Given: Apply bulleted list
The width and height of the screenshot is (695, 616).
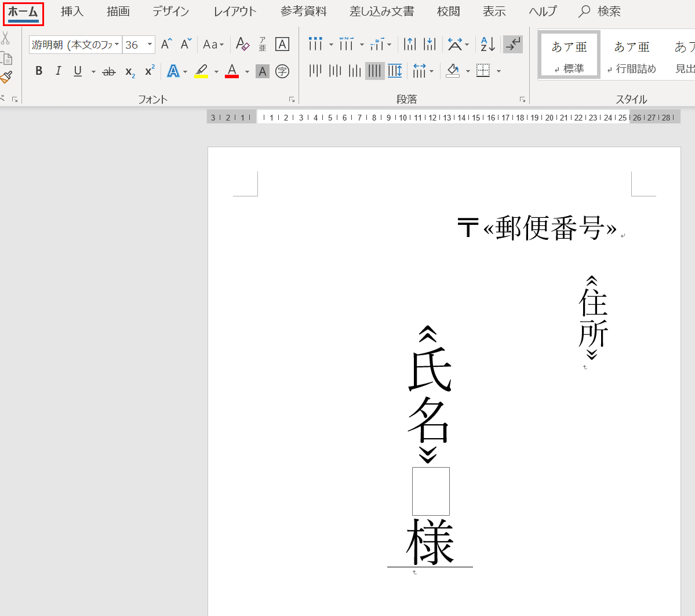Looking at the screenshot, I should point(315,44).
